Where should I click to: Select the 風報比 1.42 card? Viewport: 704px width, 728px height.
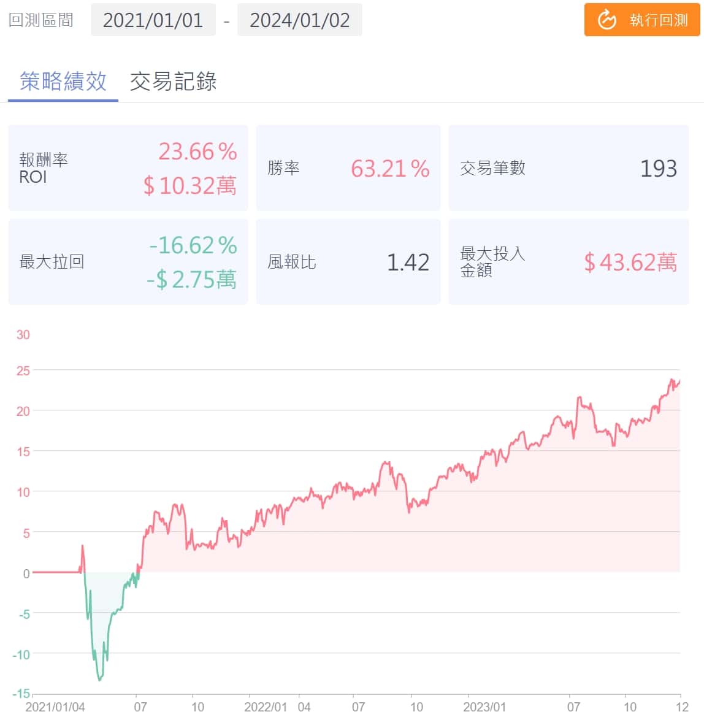(348, 262)
